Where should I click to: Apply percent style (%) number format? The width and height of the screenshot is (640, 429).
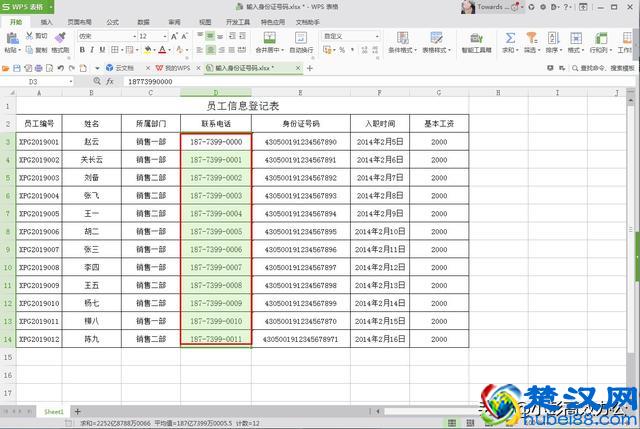coord(342,50)
